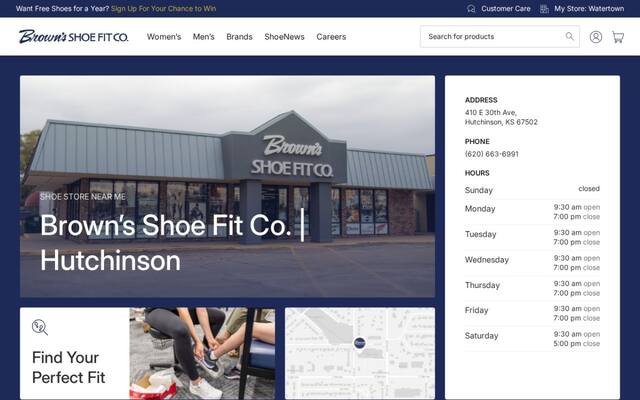
Task: Open the ShoeNews menu item
Action: pos(284,37)
